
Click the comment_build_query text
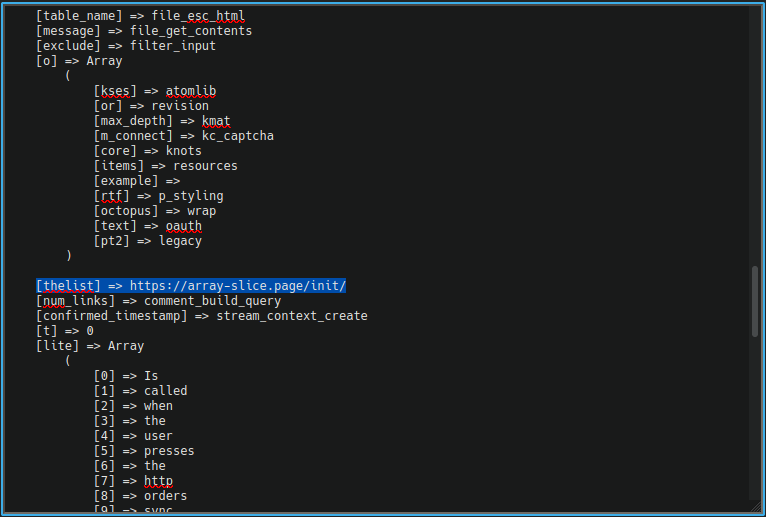[x=212, y=301]
